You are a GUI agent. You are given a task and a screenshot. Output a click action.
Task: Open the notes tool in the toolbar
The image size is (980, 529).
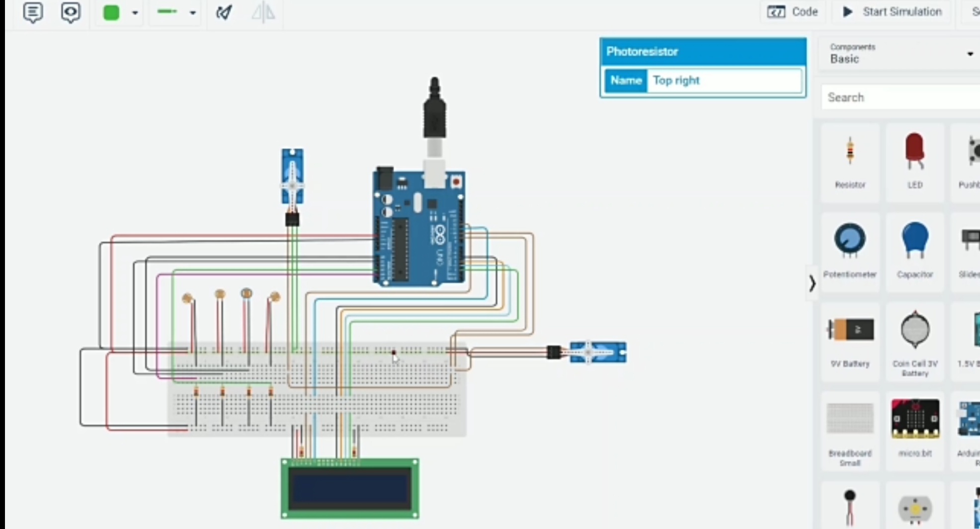(33, 12)
